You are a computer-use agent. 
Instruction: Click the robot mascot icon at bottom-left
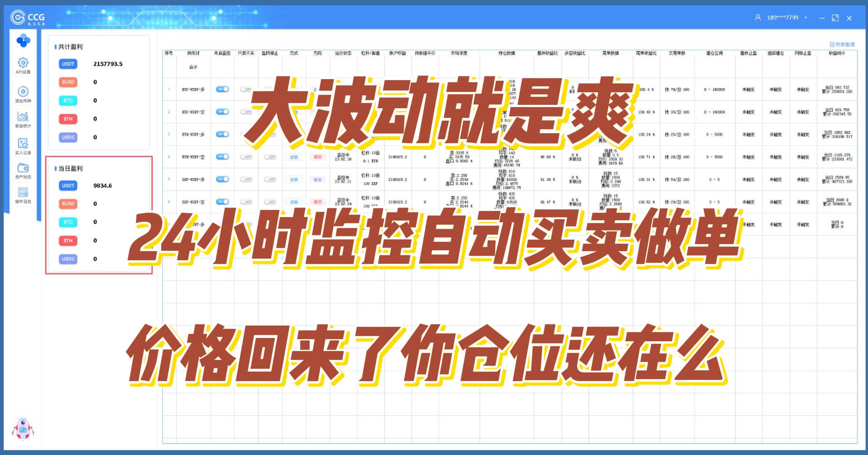23,430
